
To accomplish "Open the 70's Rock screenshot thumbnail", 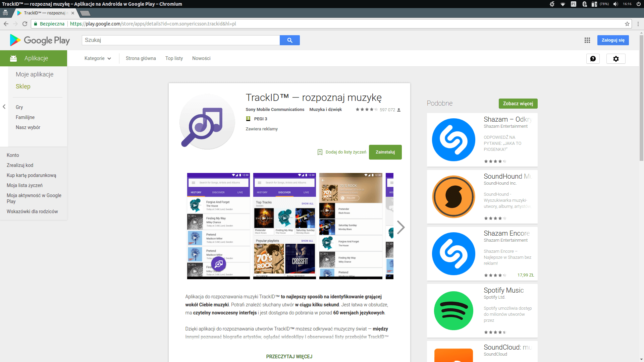I will tap(351, 226).
